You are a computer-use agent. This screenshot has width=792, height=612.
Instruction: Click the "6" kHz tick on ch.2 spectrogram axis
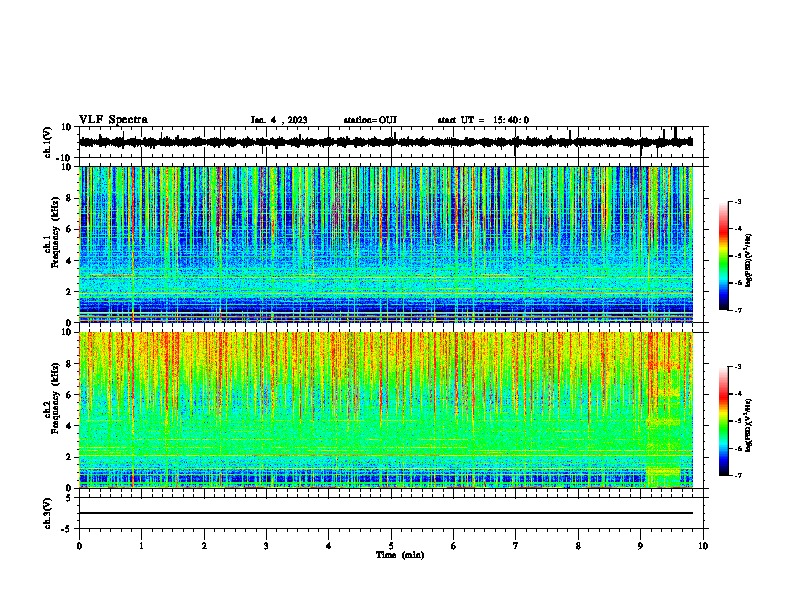point(69,395)
